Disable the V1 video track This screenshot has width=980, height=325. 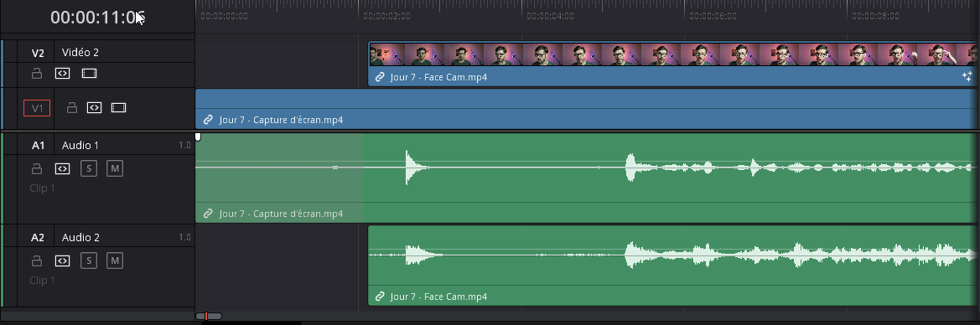(119, 107)
